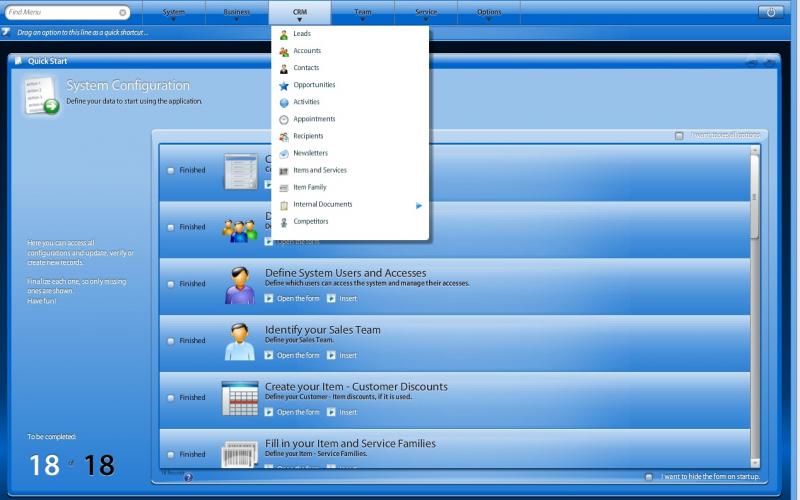Click the Opportunities star icon
800x500 pixels.
(x=284, y=85)
